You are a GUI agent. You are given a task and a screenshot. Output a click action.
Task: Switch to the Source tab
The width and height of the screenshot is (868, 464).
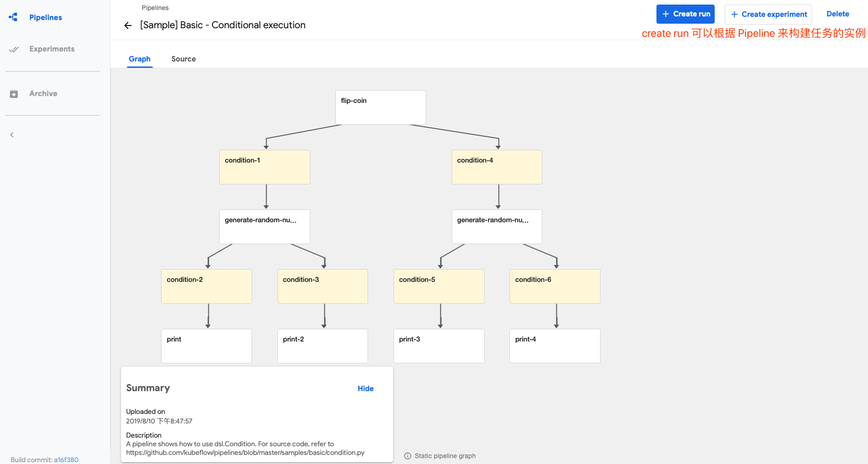183,59
